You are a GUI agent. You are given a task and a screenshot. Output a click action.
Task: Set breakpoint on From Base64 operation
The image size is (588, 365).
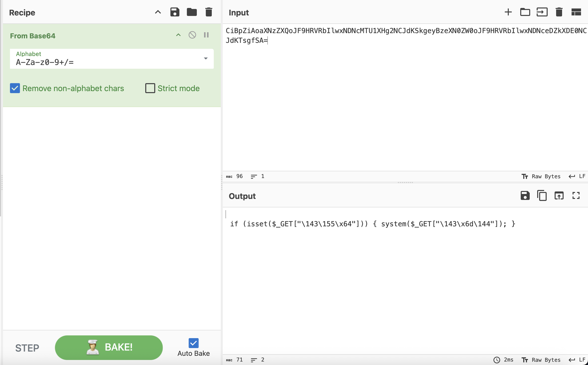point(206,35)
